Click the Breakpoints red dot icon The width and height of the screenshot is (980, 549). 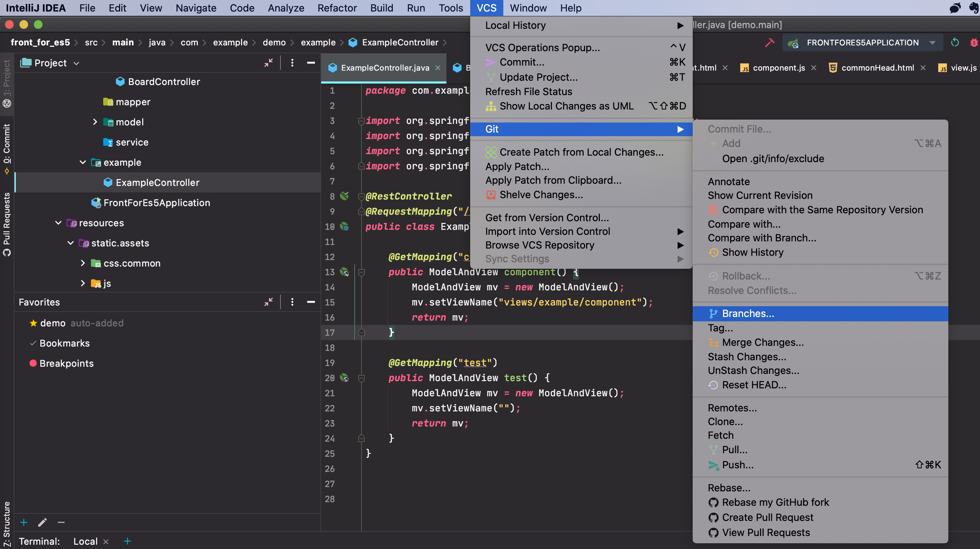click(x=32, y=363)
